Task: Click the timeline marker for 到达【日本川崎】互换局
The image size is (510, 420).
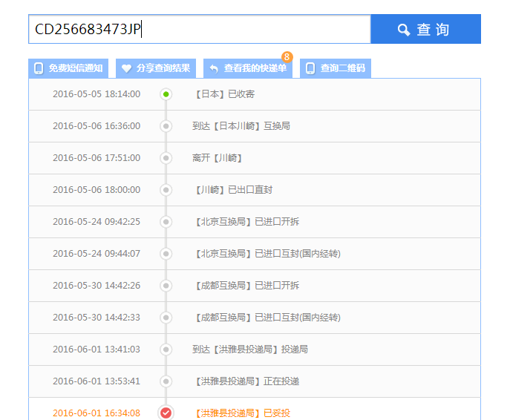Action: 166,126
